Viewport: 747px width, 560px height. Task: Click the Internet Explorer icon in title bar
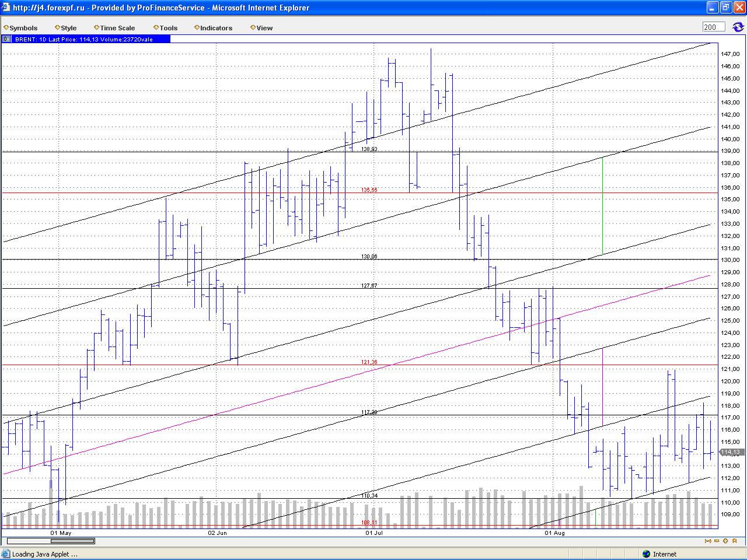point(6,8)
